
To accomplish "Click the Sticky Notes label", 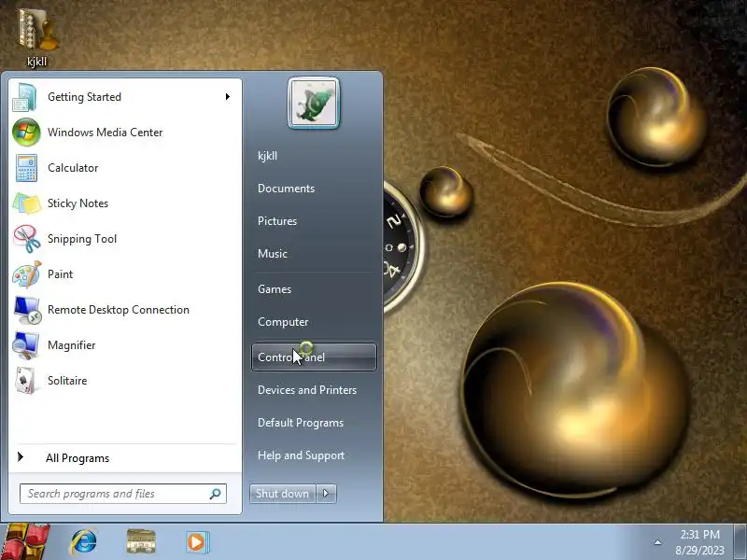I will click(78, 203).
